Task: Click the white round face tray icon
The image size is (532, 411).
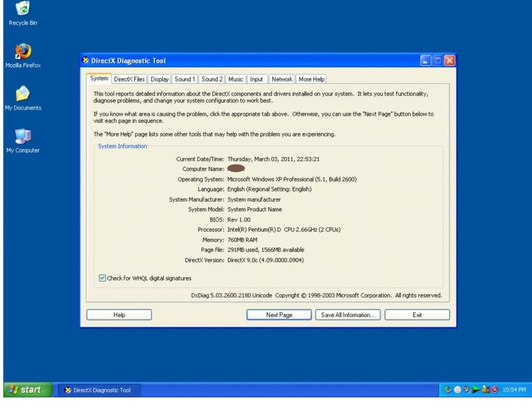Action: coord(457,390)
